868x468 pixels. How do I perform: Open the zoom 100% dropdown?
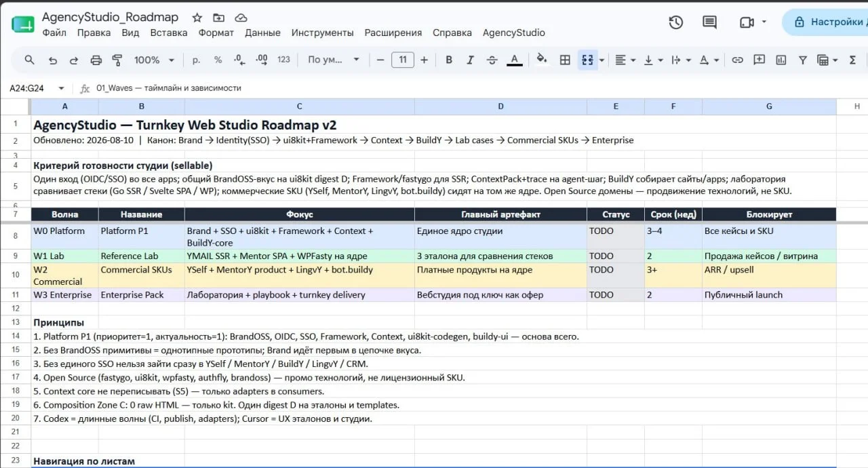coord(154,60)
